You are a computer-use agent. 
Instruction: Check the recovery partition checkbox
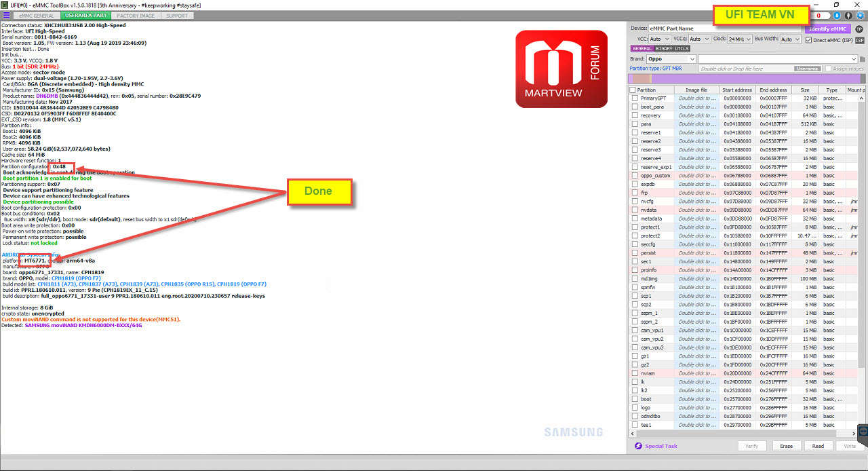tap(635, 115)
